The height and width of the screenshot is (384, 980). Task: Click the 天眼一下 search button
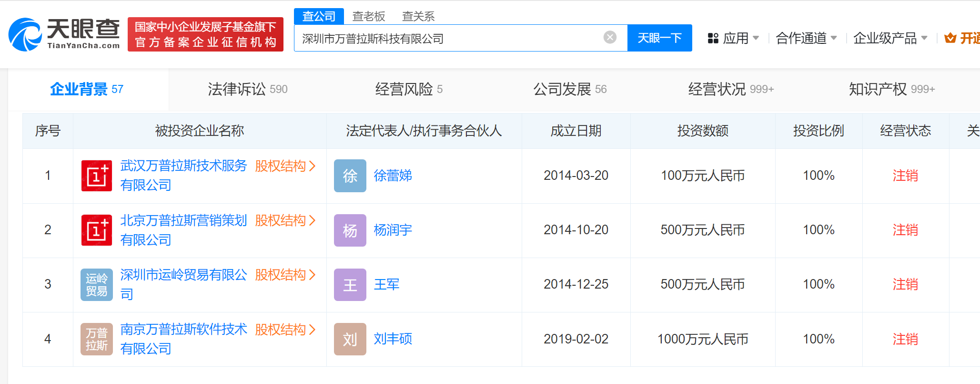tap(659, 38)
